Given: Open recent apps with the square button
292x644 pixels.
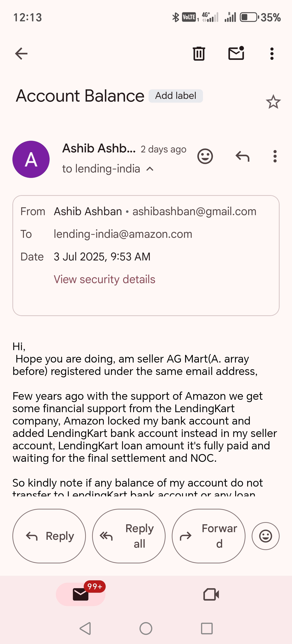Looking at the screenshot, I should [x=207, y=628].
